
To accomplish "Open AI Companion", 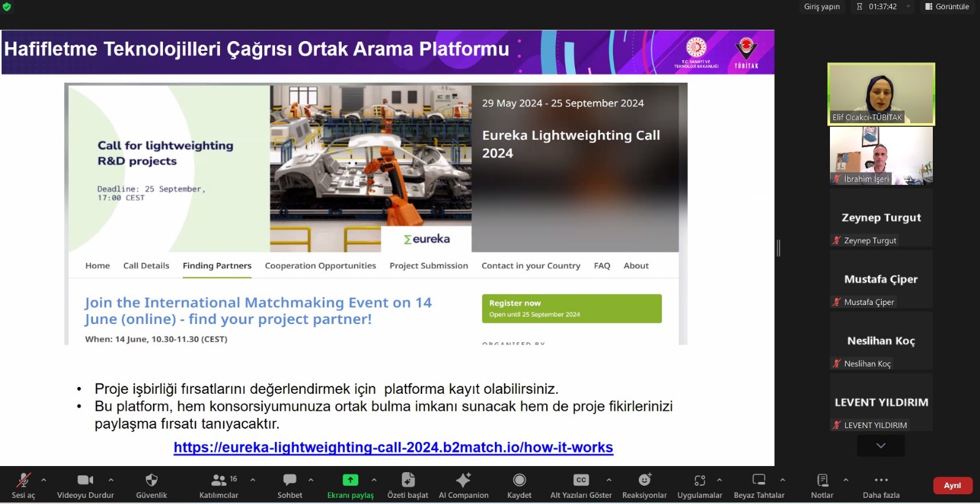I will coord(464,486).
